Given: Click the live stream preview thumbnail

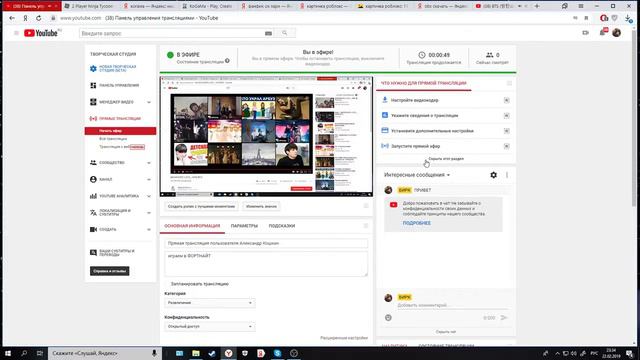Looking at the screenshot, I should coord(266,136).
